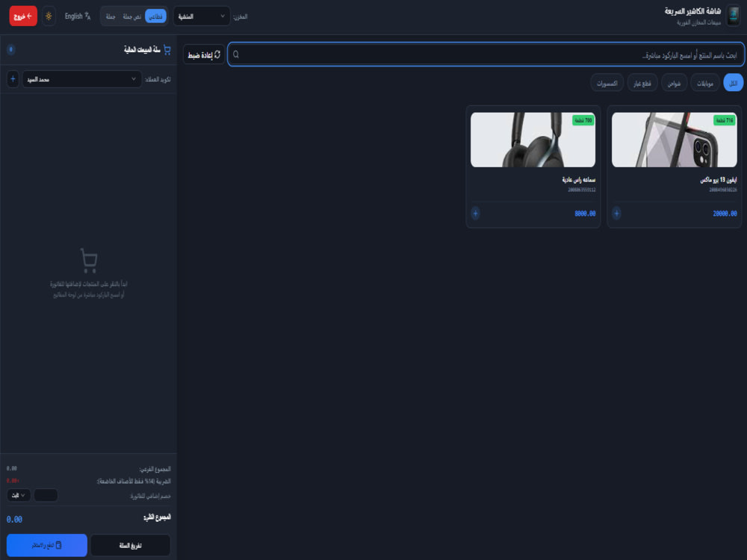Click the shopping cart icon in cart header

click(x=167, y=49)
